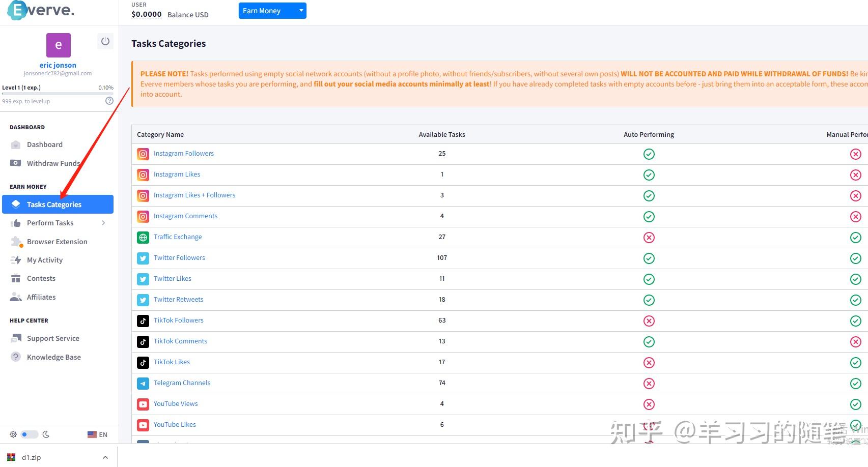868x467 pixels.
Task: Click the settings gear icon in sidebar
Action: (13, 434)
